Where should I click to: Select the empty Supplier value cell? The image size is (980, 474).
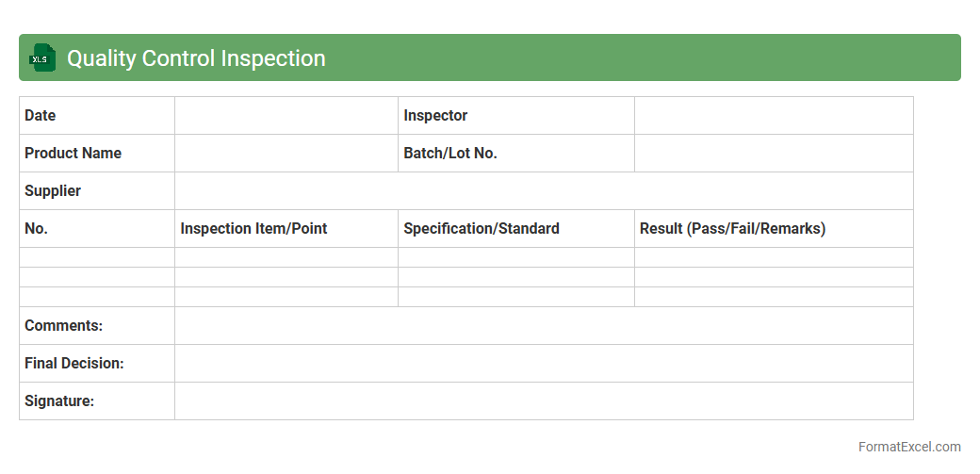[x=544, y=191]
